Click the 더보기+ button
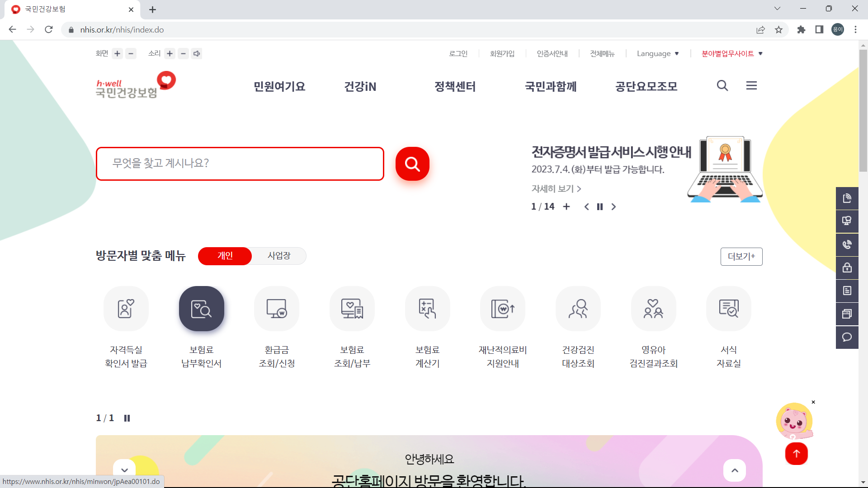Viewport: 868px width, 488px height. pos(741,256)
